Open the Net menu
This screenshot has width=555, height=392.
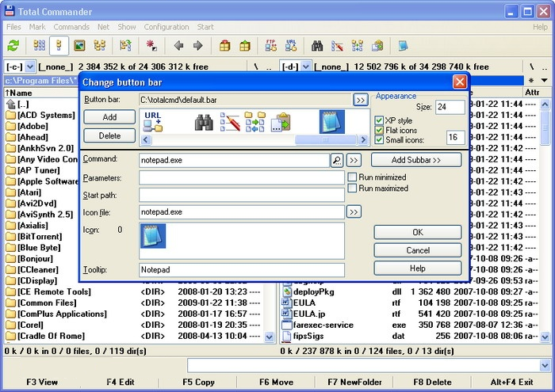(x=103, y=27)
